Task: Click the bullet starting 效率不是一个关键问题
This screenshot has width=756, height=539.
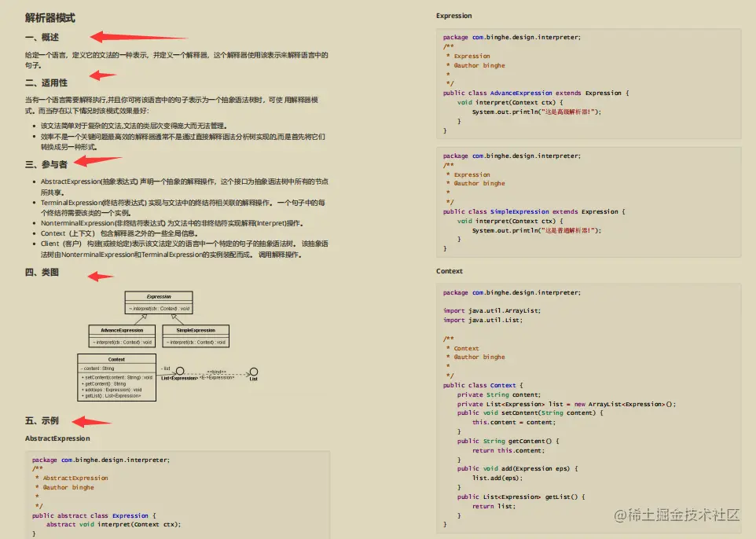Action: [x=183, y=141]
